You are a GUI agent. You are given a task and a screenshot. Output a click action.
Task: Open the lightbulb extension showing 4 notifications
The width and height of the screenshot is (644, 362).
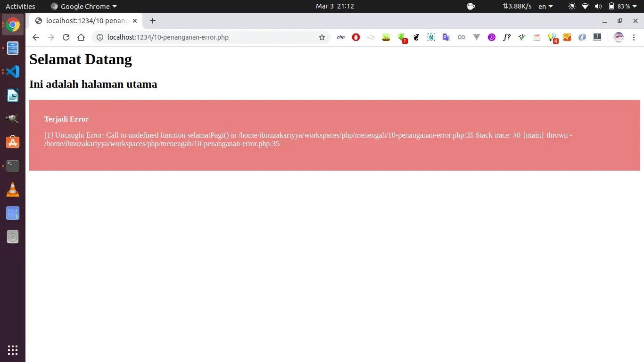(552, 37)
